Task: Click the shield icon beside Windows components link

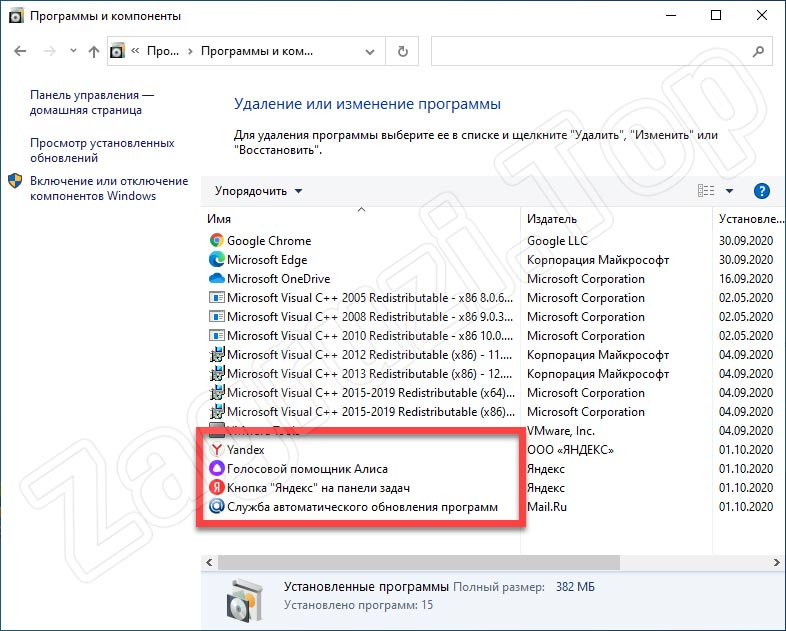Action: coord(15,181)
